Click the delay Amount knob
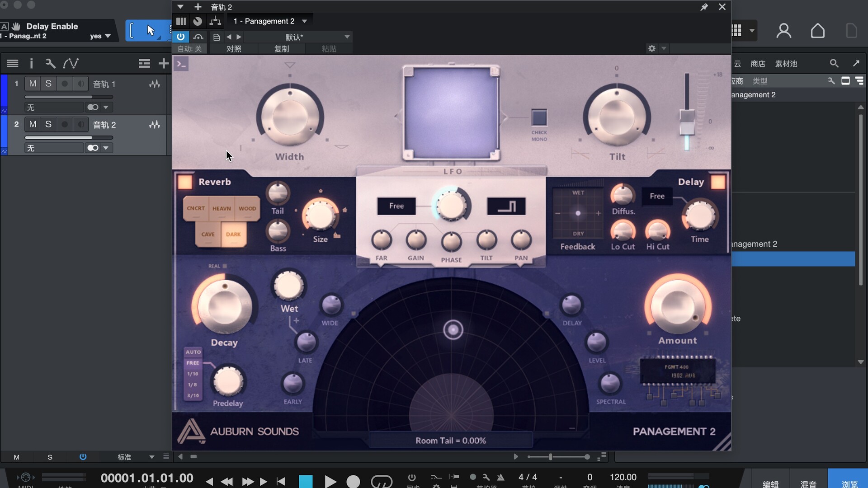Viewport: 868px width, 488px height. [x=677, y=307]
